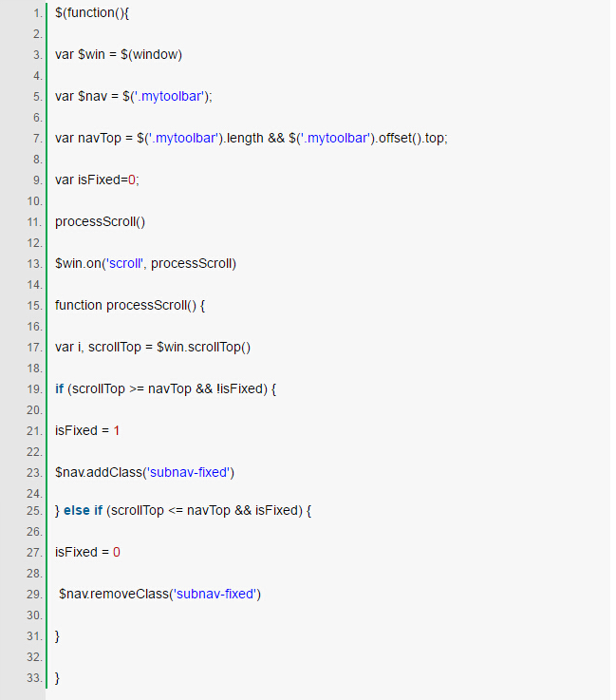Click line number 1 in the gutter

tap(37, 13)
